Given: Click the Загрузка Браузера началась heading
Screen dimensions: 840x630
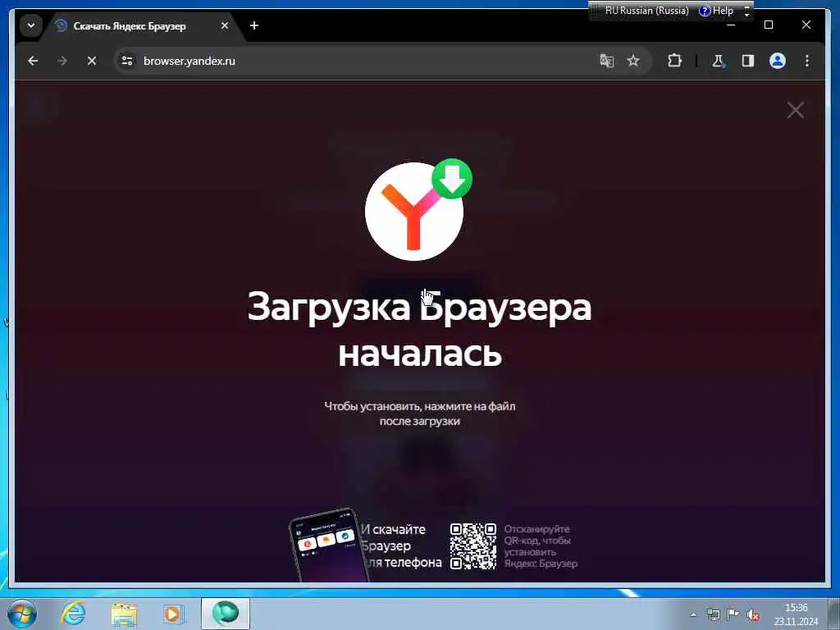Looking at the screenshot, I should 419,329.
